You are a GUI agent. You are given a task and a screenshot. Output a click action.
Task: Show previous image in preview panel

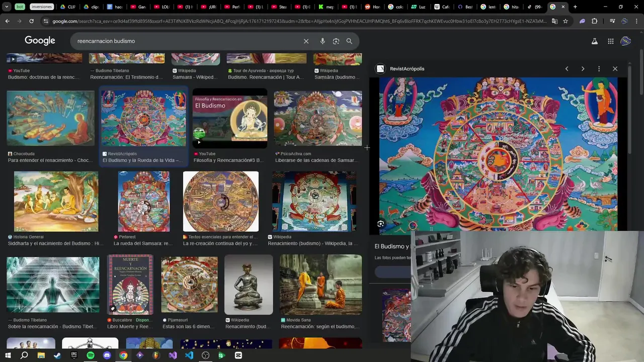point(567,69)
